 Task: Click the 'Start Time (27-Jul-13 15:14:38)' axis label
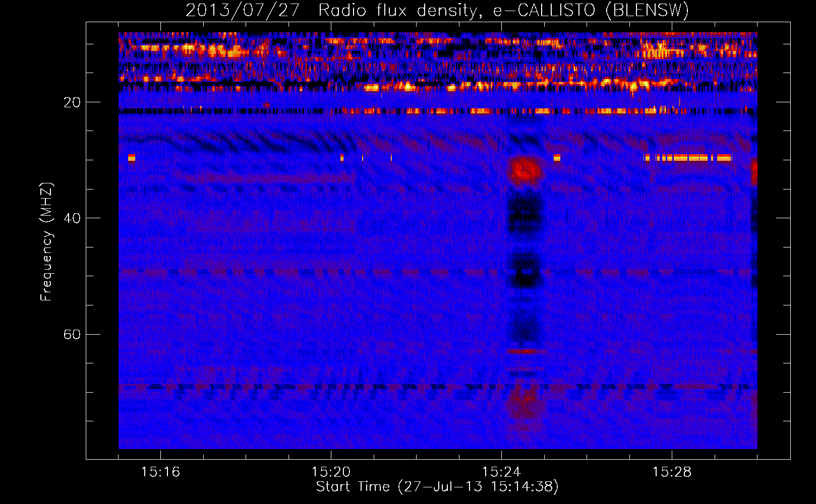click(x=437, y=487)
